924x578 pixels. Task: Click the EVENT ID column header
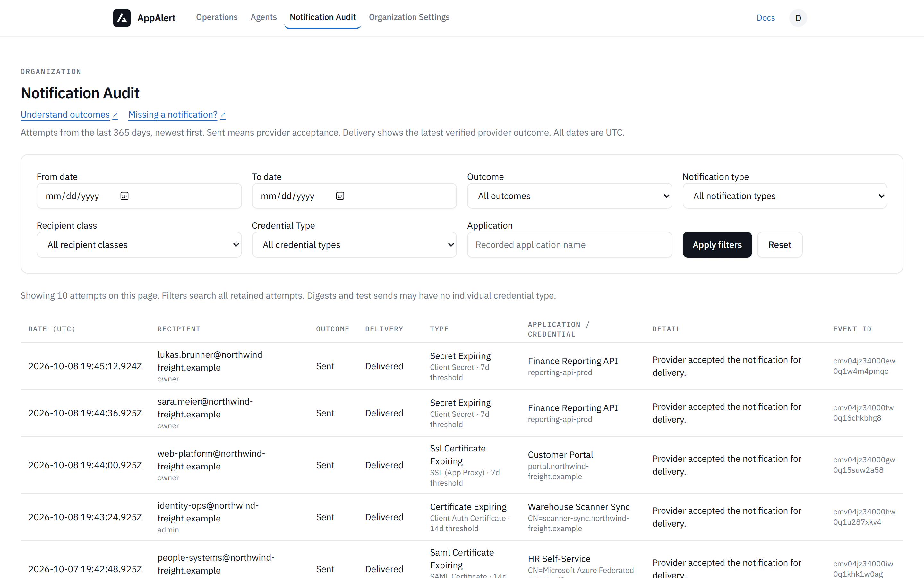click(852, 329)
